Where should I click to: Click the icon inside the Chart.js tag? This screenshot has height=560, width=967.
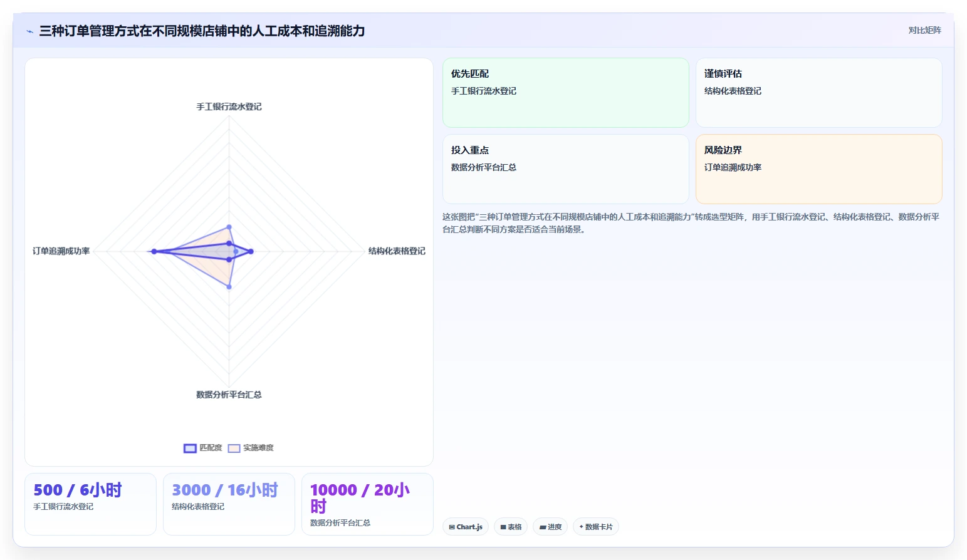pos(452,527)
